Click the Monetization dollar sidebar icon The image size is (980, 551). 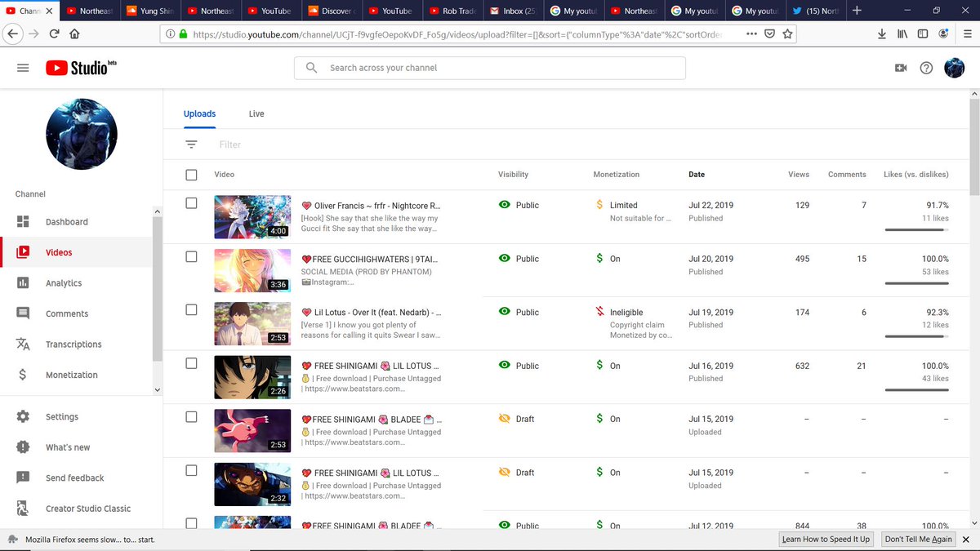pos(23,375)
